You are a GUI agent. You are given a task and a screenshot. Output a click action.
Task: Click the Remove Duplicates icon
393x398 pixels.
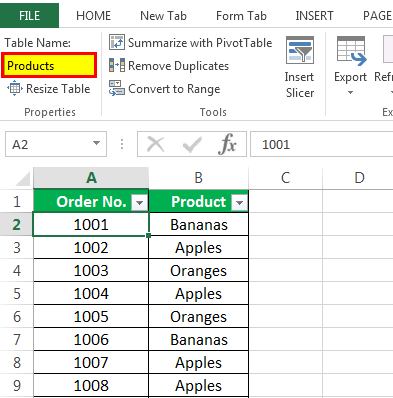[117, 65]
